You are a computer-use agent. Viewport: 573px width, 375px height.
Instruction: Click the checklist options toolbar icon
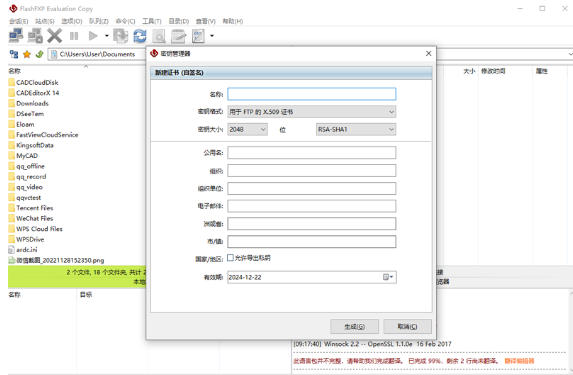click(198, 36)
